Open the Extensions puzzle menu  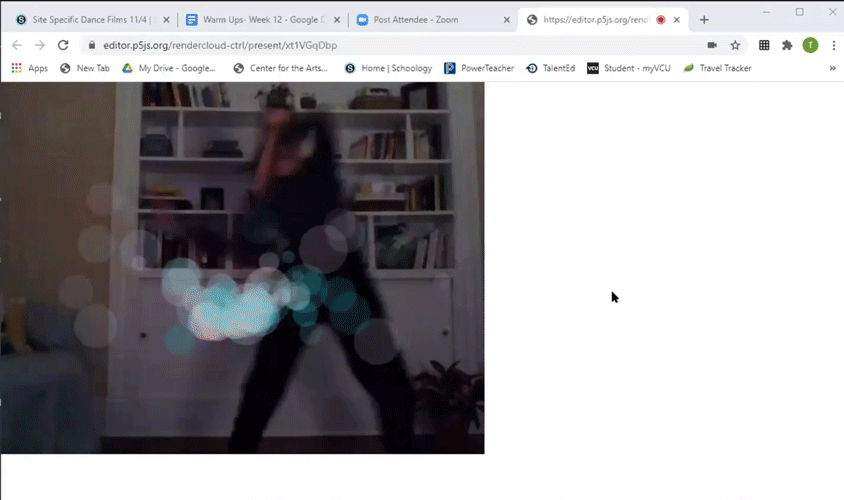coord(787,45)
